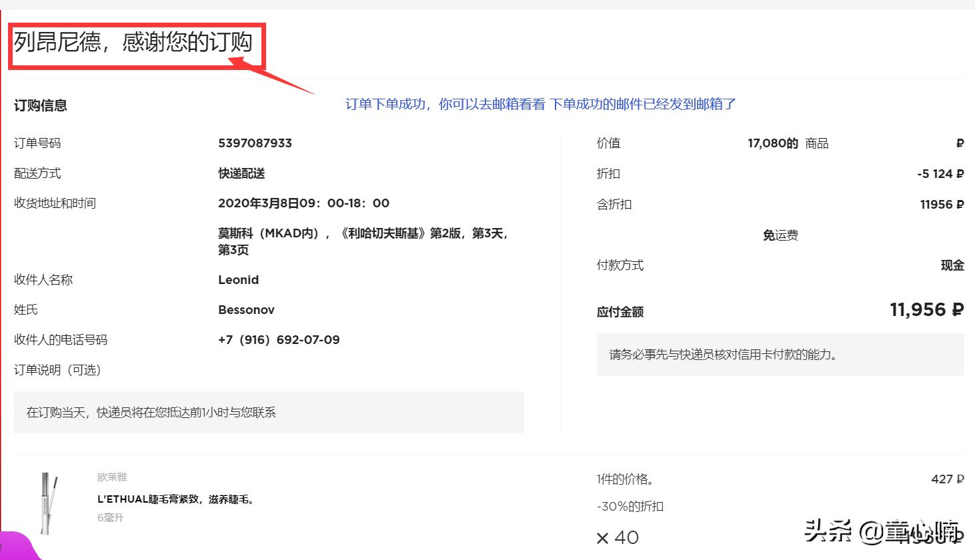Click the recipient name Leonid
Image resolution: width=975 pixels, height=560 pixels.
pos(238,279)
